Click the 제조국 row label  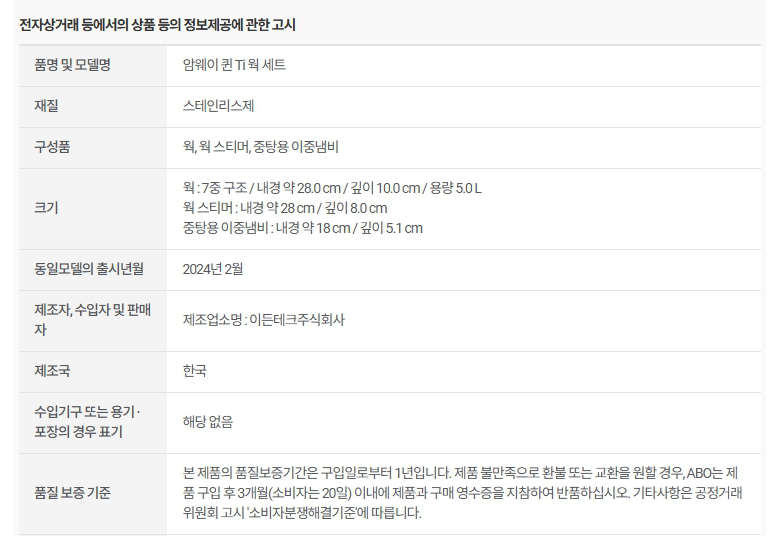coord(52,371)
